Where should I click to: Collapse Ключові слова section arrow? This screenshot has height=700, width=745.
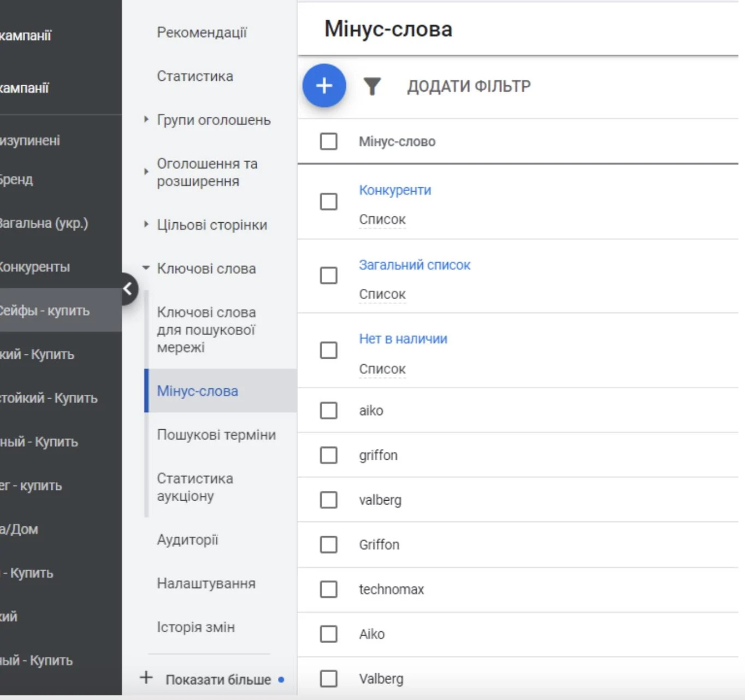[x=146, y=268]
